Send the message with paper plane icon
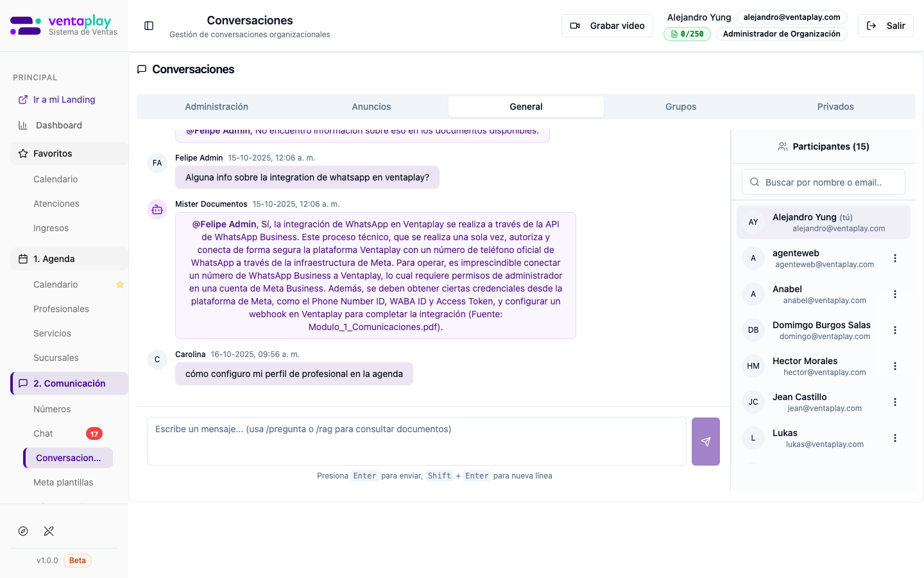The height and width of the screenshot is (578, 924). pos(705,441)
